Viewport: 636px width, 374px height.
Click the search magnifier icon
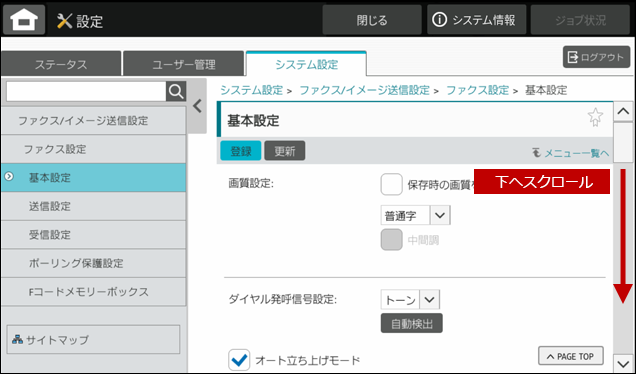point(176,92)
